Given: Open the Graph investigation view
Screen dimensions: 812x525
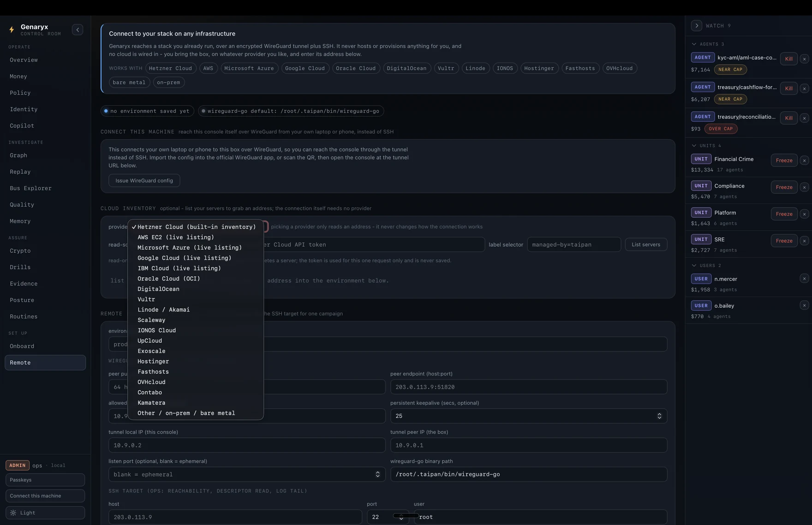Looking at the screenshot, I should tap(45, 155).
